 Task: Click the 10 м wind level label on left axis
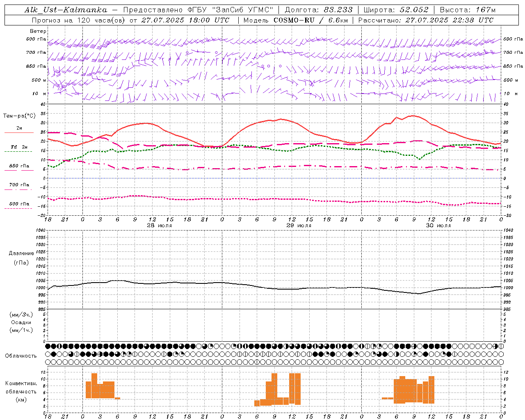(39, 94)
